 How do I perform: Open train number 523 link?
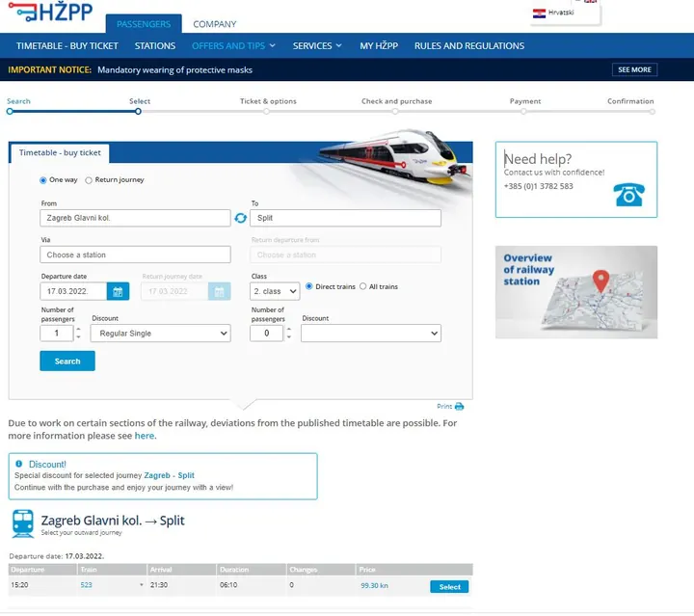coord(87,585)
